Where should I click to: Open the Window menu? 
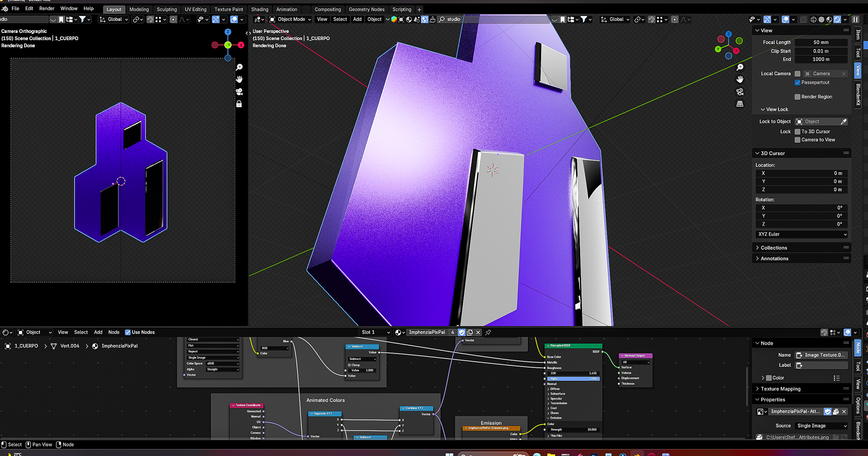[69, 9]
